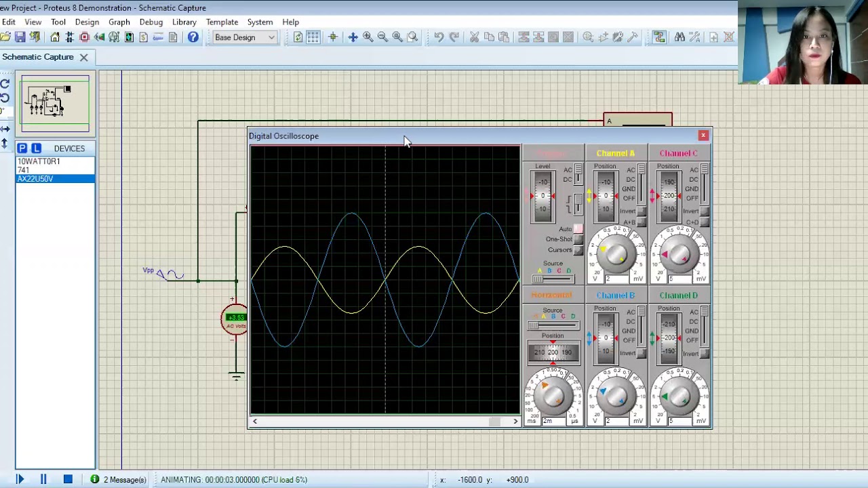Click the P pick devices button

click(x=22, y=148)
